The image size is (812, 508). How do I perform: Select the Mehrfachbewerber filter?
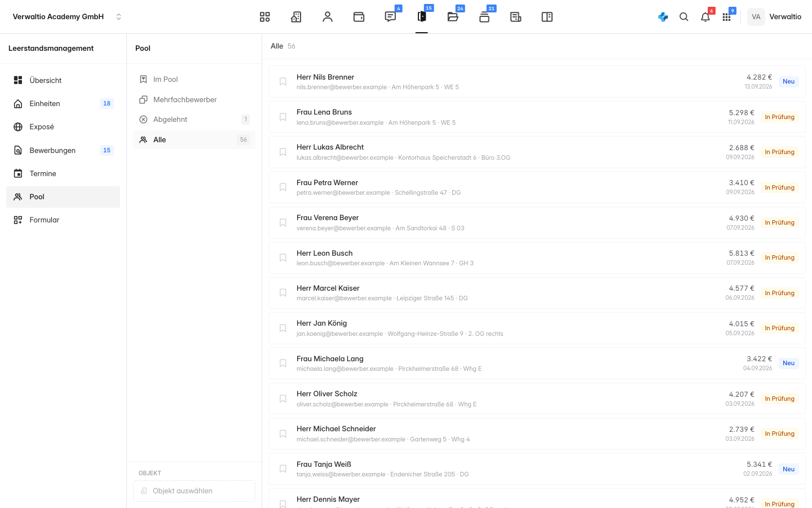tap(194, 99)
